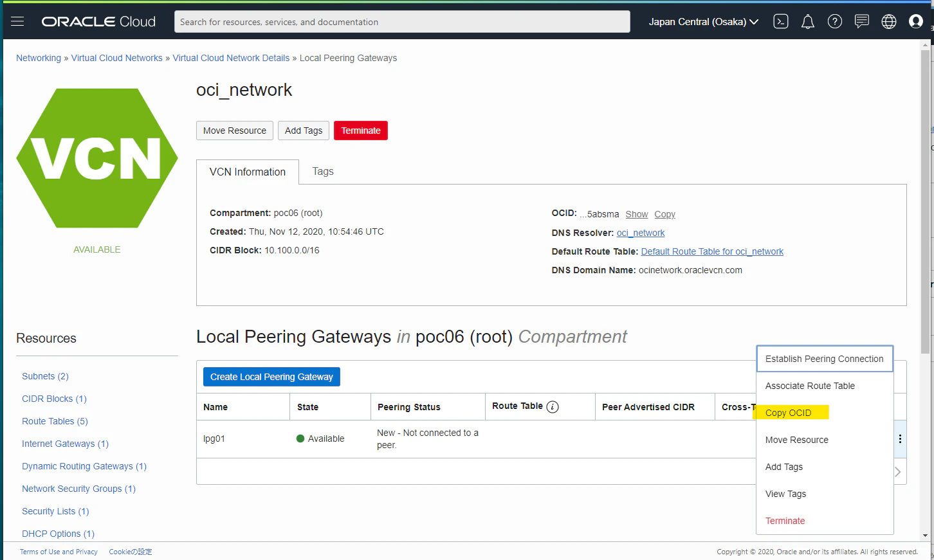This screenshot has height=560, width=934.
Task: Select Terminate in the actions menu
Action: pyautogui.click(x=825, y=521)
